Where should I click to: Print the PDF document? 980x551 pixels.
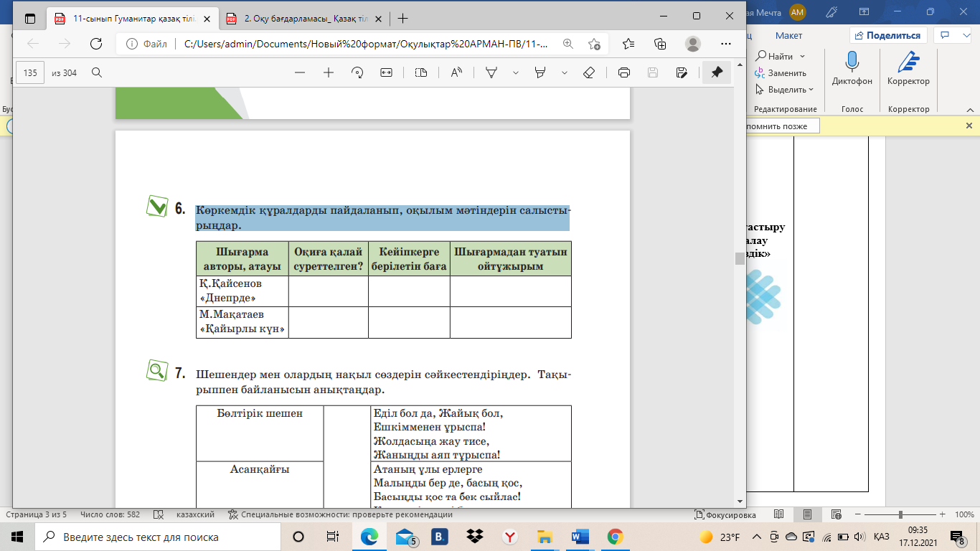[624, 72]
